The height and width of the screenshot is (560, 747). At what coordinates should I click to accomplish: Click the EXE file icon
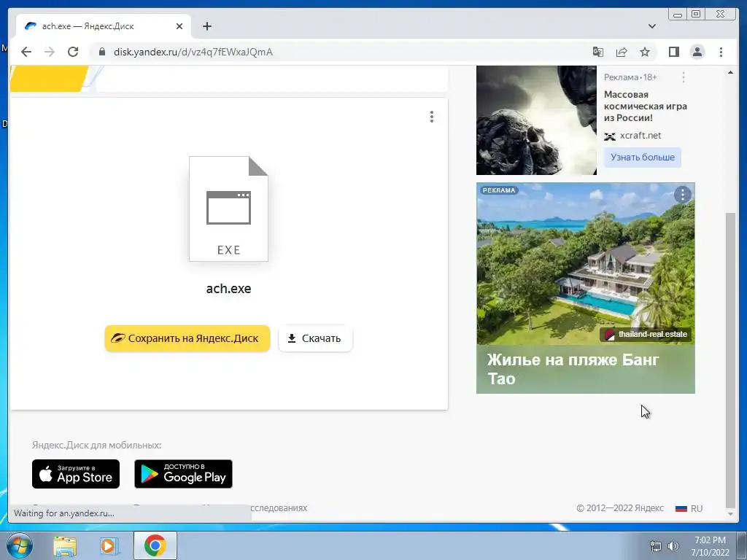[x=228, y=209]
